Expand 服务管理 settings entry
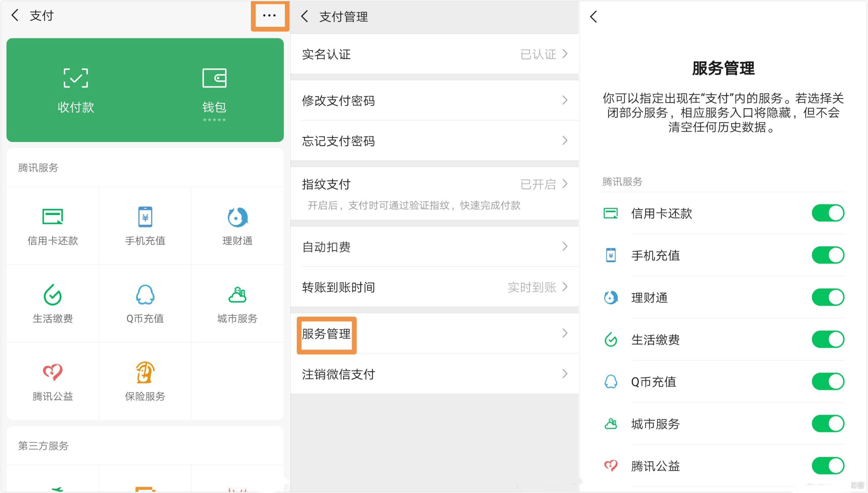Viewport: 868px width, 493px height. (434, 334)
